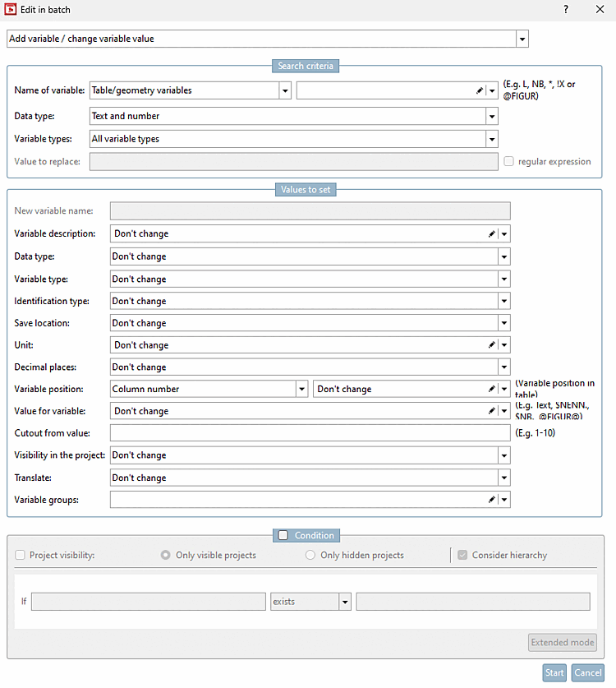The width and height of the screenshot is (616, 688).
Task: Click pencil icon in Variable description field
Action: tap(491, 234)
